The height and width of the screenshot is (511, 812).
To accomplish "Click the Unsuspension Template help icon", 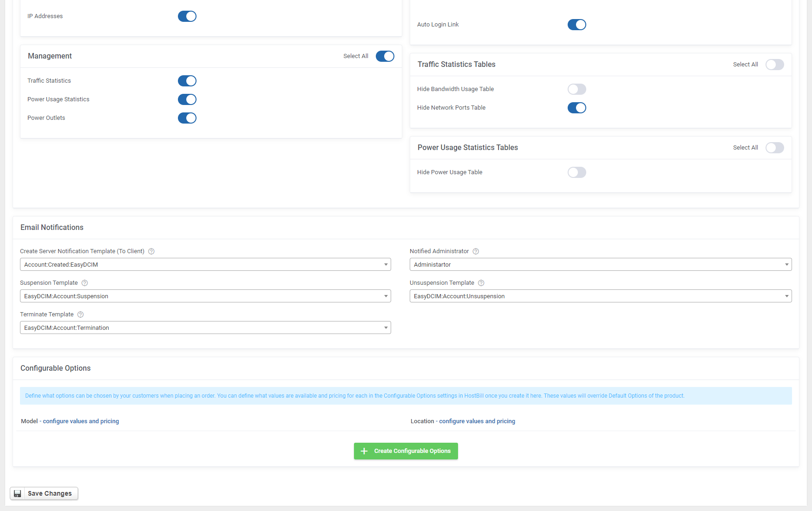I will tap(481, 283).
